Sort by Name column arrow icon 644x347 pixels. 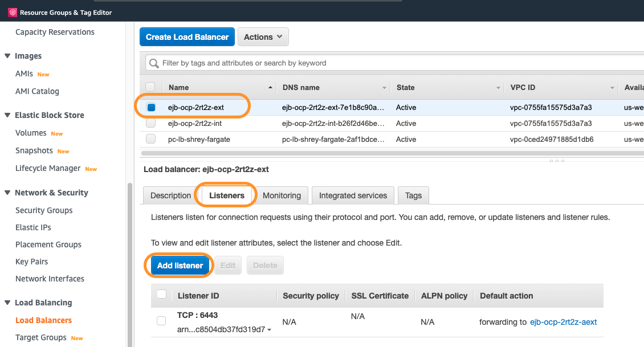[x=270, y=88]
